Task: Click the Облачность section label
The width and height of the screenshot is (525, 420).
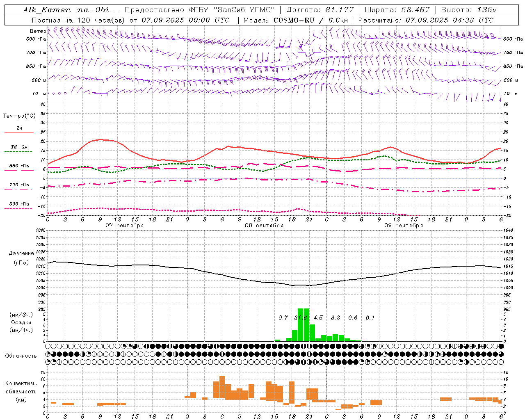Action: click(x=21, y=356)
